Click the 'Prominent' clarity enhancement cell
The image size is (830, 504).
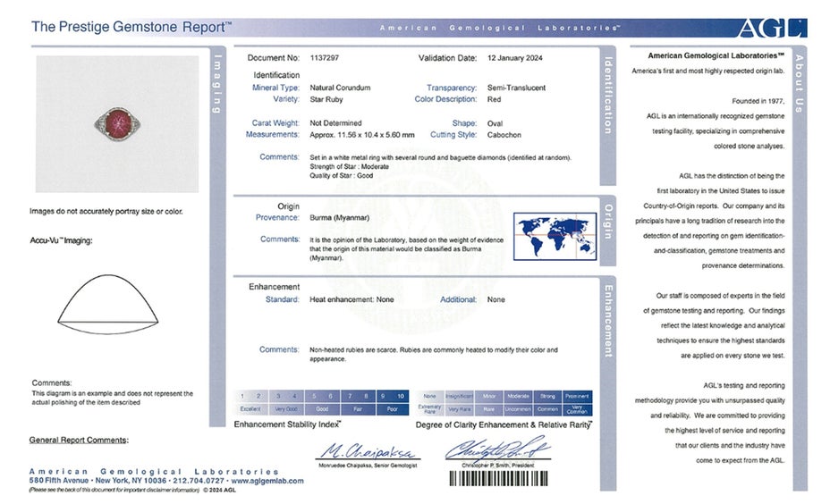coord(577,396)
